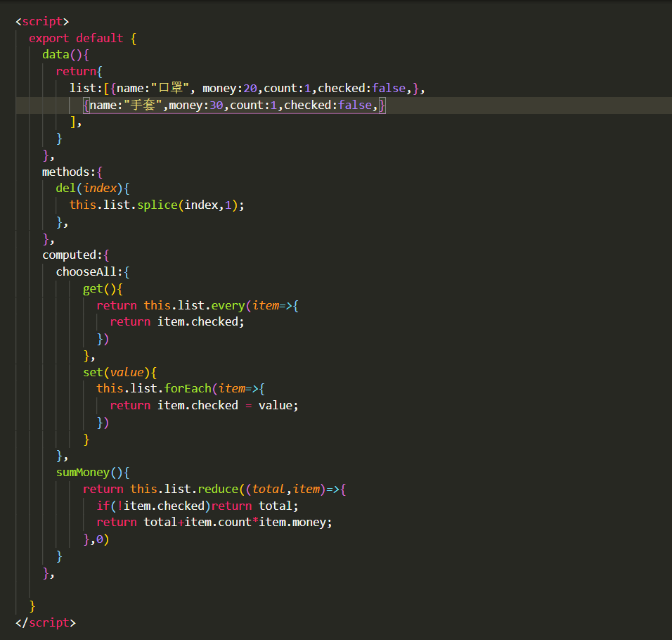The height and width of the screenshot is (640, 672).
Task: Click the money:30 value
Action: tap(217, 105)
